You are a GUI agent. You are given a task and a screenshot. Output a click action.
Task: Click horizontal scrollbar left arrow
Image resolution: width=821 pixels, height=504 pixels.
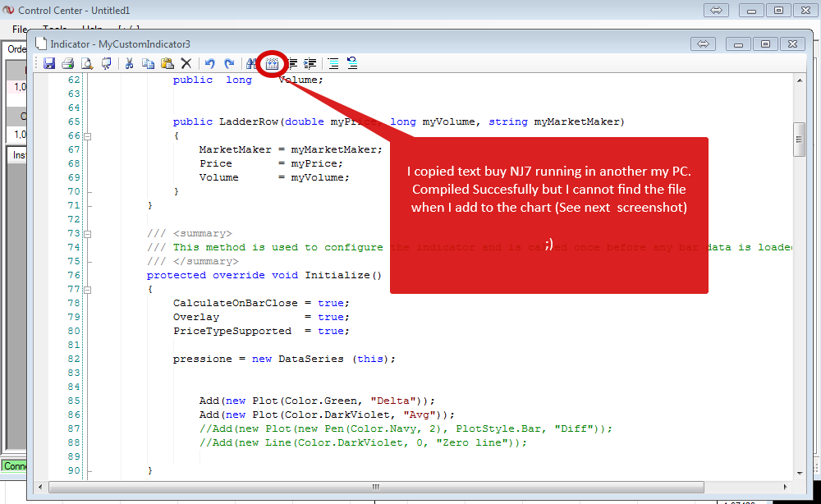point(40,487)
